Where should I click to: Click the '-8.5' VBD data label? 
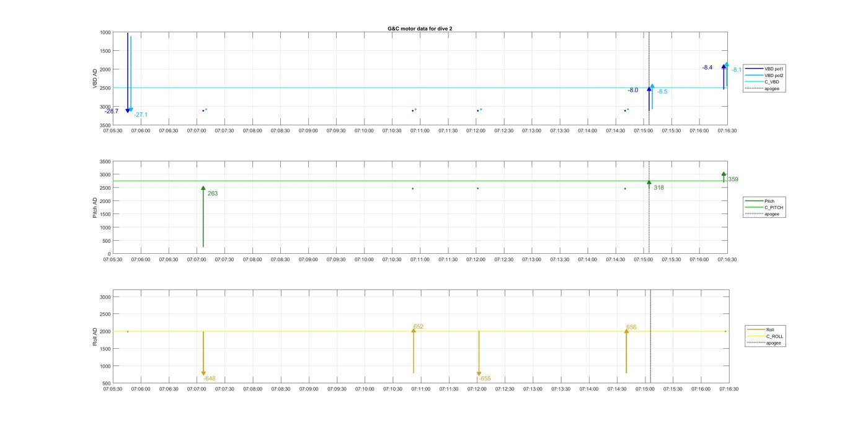point(662,91)
